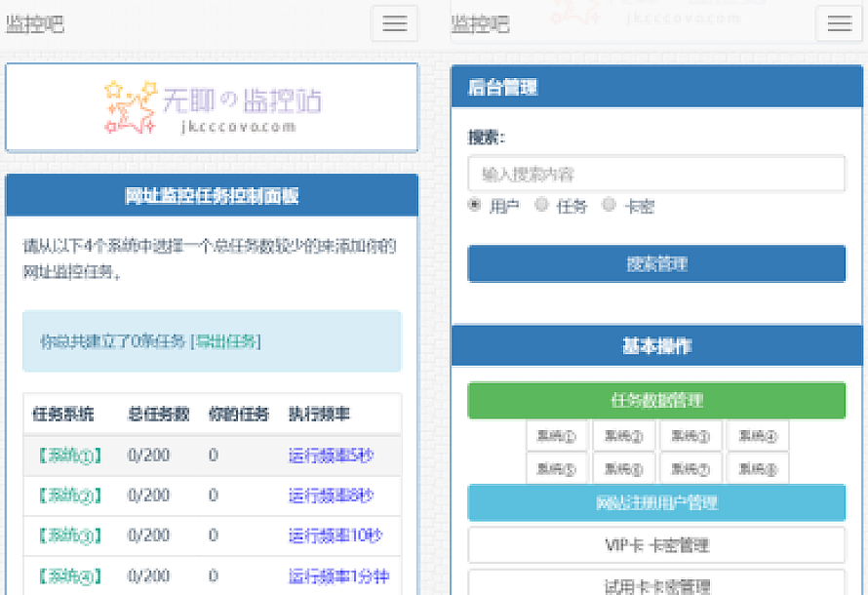Select the 任务 search radio option
868x595 pixels.
pos(542,205)
